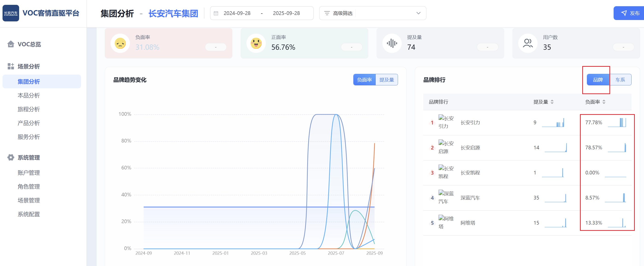Viewport: 644px width, 266px height.
Task: Click the sad face 负面率 icon
Action: pos(120,43)
